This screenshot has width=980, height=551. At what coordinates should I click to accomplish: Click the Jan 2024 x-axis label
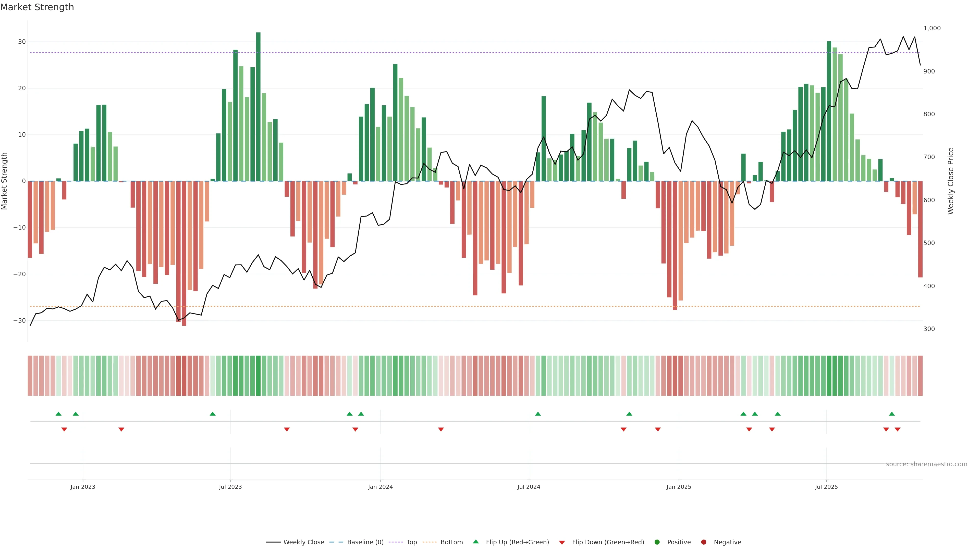(380, 487)
